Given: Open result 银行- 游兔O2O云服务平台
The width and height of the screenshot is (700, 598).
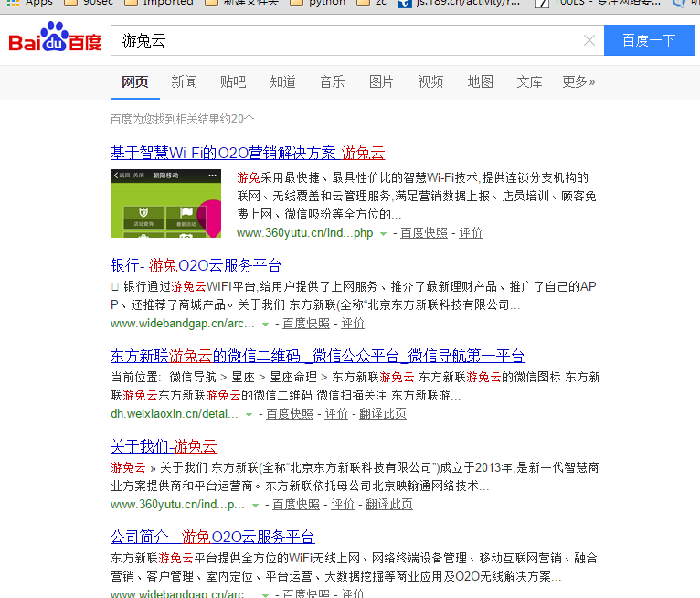Looking at the screenshot, I should tap(196, 265).
